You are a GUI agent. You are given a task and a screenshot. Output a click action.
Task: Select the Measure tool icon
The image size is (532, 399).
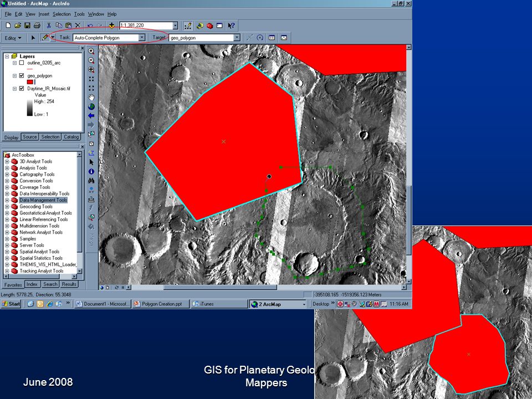click(91, 199)
